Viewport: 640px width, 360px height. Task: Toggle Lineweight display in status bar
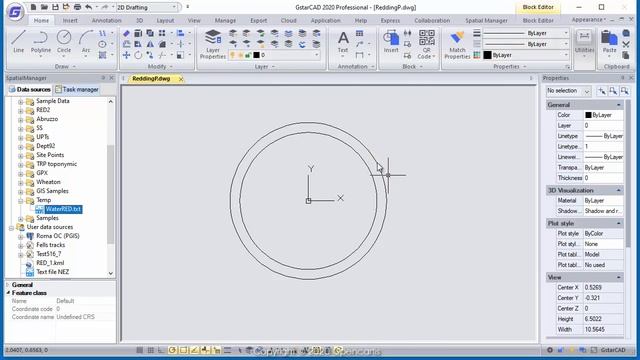pos(227,350)
